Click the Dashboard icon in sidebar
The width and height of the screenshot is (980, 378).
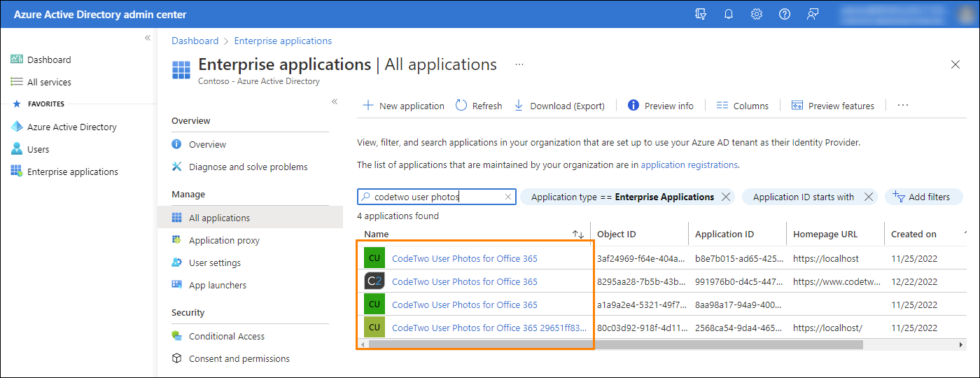(x=17, y=59)
